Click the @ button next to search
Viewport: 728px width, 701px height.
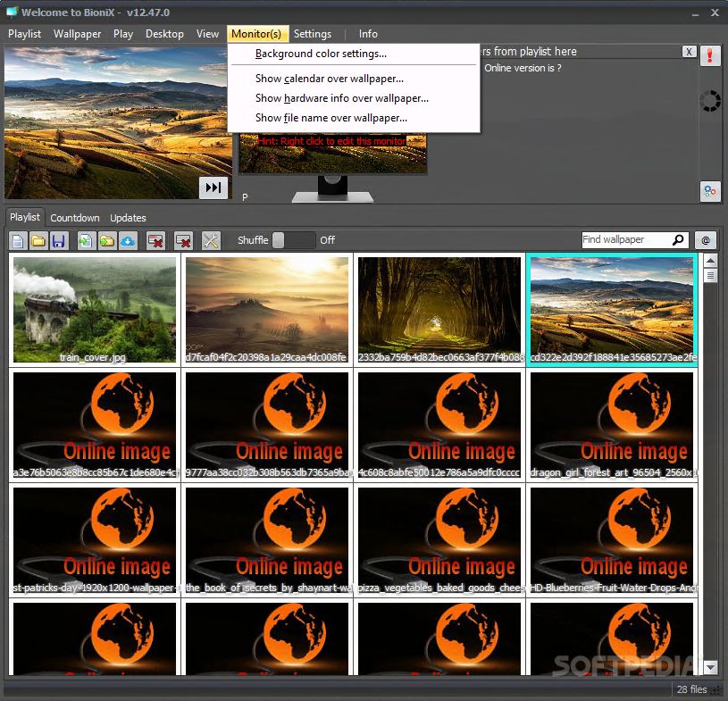(706, 240)
